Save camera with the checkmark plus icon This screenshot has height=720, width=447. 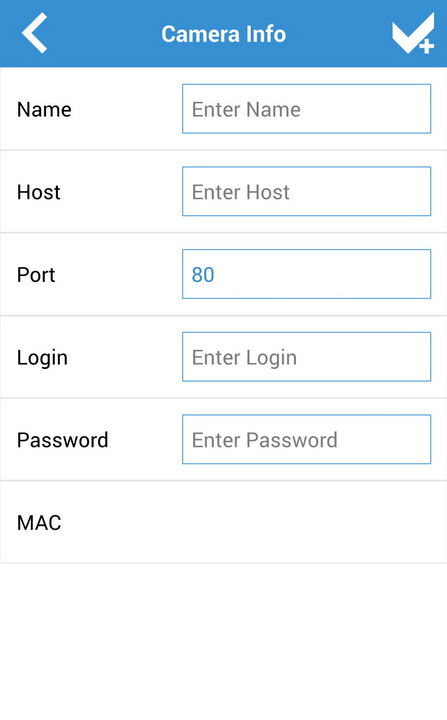pos(413,33)
